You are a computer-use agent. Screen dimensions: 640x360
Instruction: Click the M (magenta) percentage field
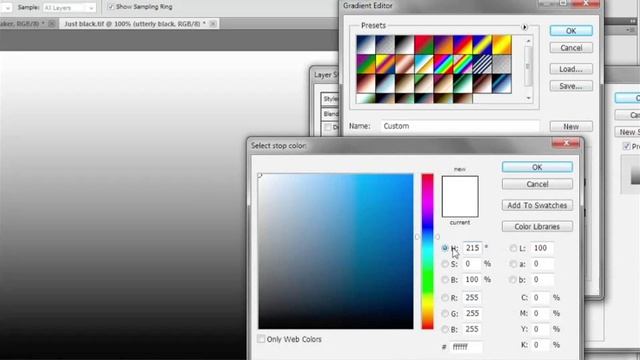click(541, 313)
